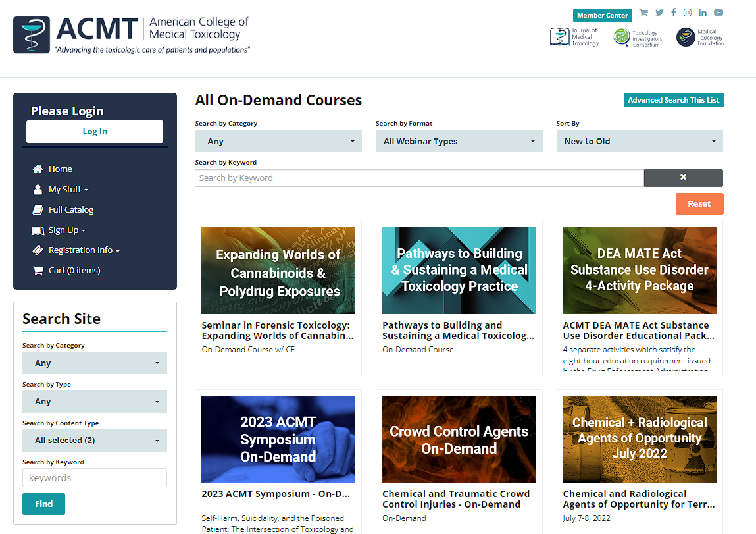756x534 pixels.
Task: Click the Log In button
Action: click(x=94, y=131)
